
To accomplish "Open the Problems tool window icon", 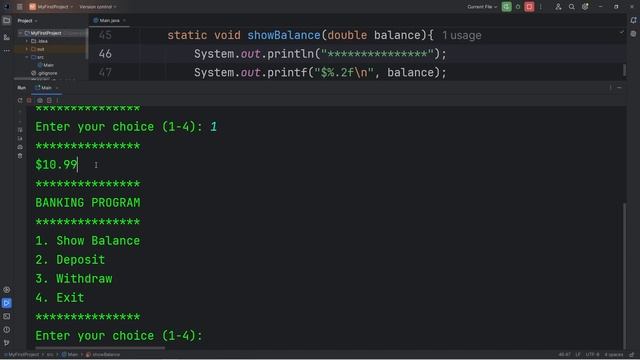I will point(7,329).
